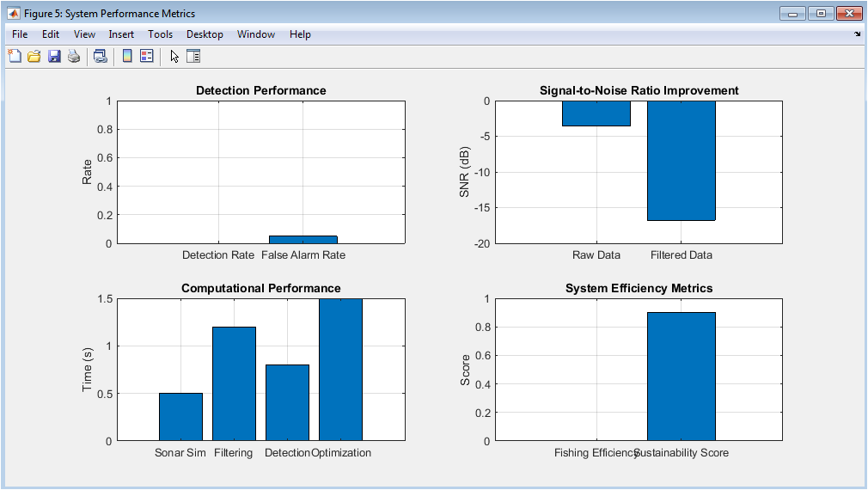Save the figure using the floppy disk icon
This screenshot has width=868, height=490.
54,57
